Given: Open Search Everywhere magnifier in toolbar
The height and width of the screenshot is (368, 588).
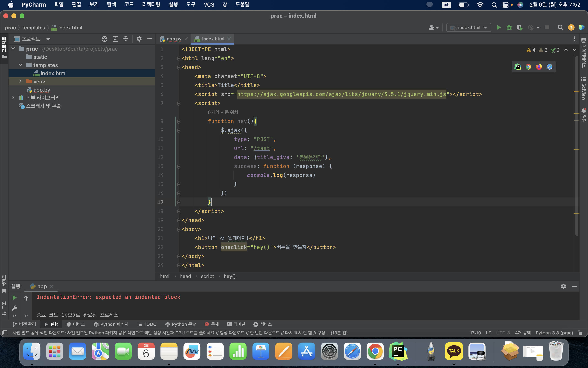Looking at the screenshot, I should click(560, 28).
